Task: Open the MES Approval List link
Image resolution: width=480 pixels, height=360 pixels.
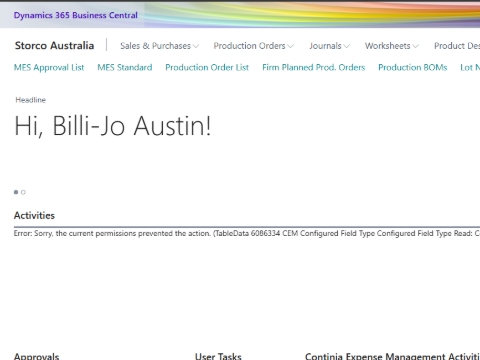Action: (x=49, y=67)
